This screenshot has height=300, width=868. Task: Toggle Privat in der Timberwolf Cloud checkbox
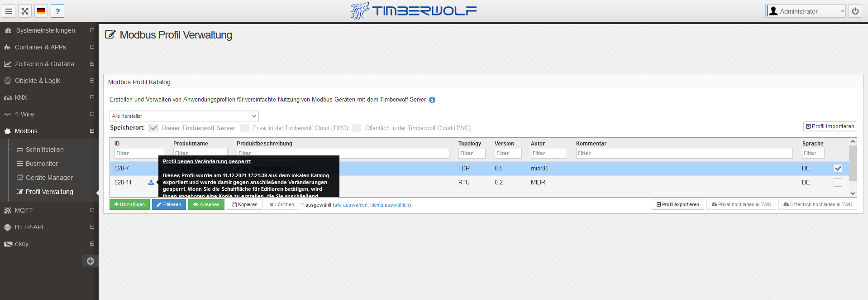coord(244,128)
